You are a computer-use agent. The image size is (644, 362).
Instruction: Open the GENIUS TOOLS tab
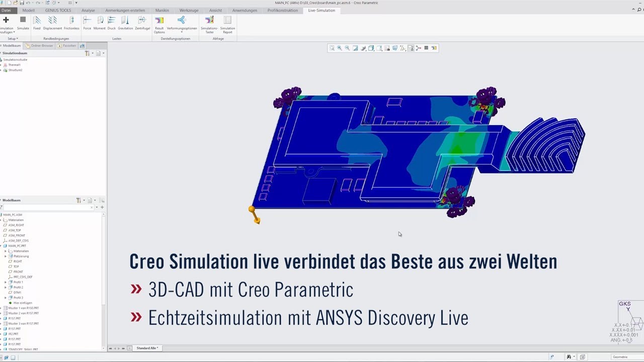[58, 10]
